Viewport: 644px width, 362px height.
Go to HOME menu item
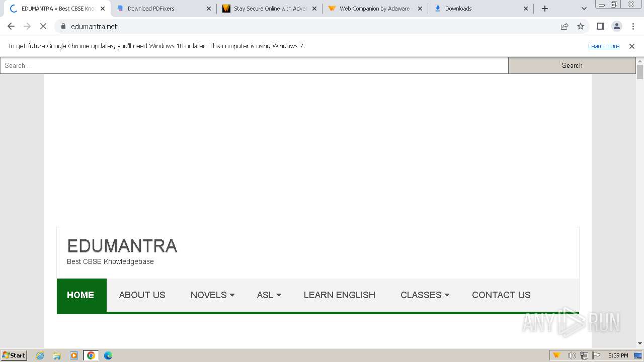click(x=80, y=295)
